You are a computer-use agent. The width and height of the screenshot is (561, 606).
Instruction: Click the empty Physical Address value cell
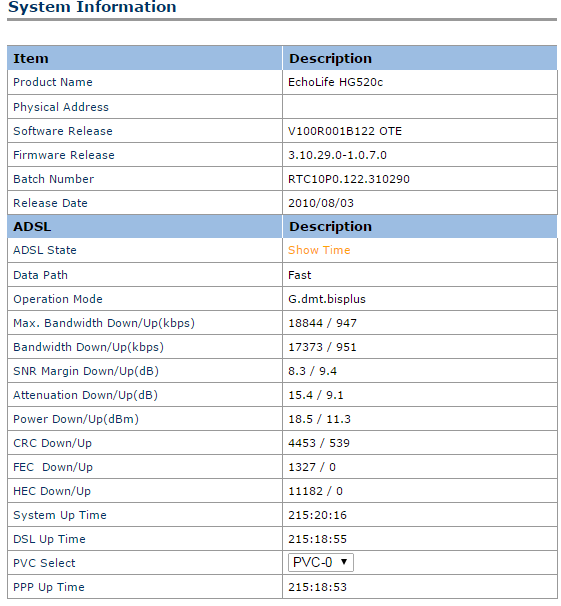420,107
